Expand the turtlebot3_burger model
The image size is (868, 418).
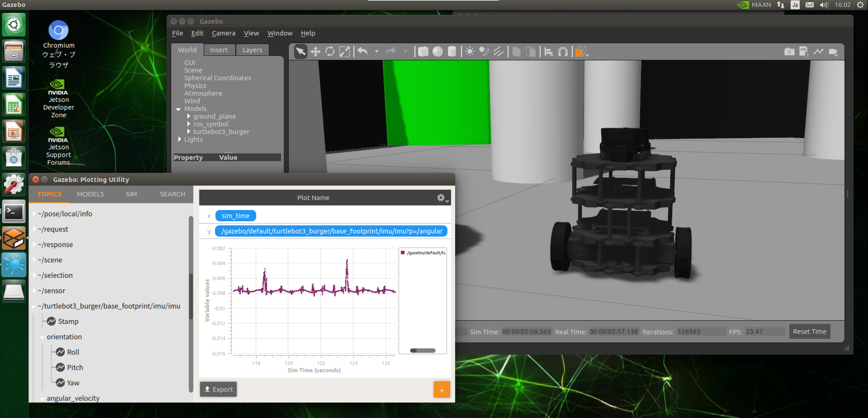(x=189, y=132)
